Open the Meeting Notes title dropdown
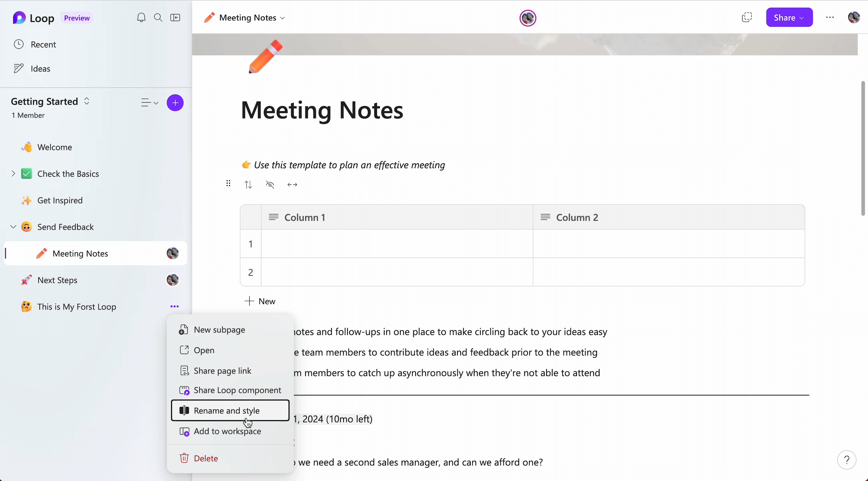Image resolution: width=868 pixels, height=481 pixels. (283, 18)
